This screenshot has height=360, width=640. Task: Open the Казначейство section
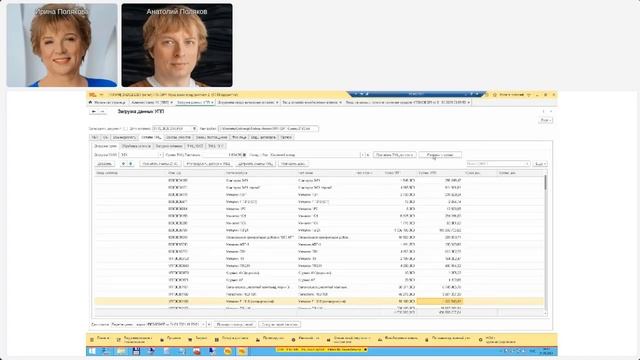tap(306, 339)
